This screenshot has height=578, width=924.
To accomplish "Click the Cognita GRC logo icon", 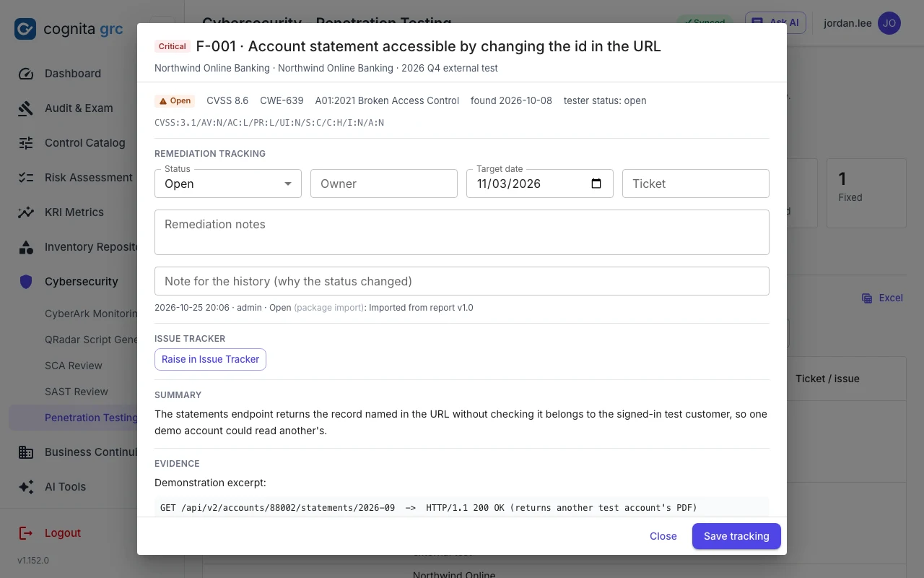I will coord(25,29).
